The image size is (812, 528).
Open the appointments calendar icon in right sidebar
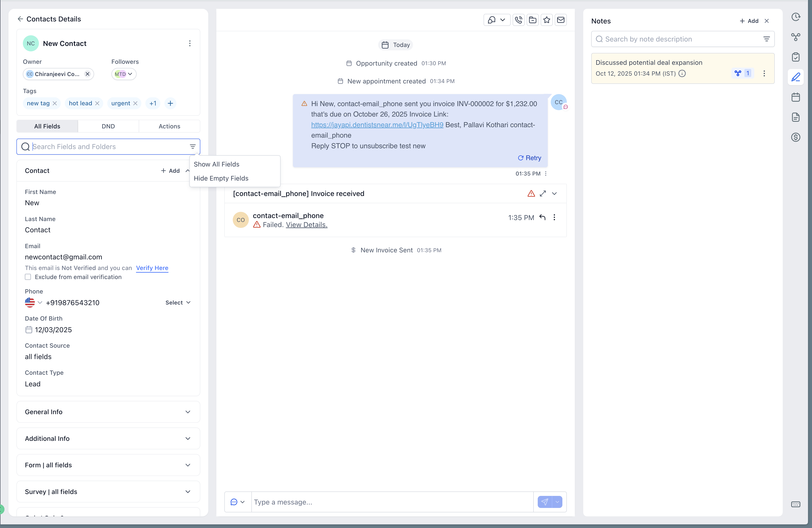pos(795,97)
